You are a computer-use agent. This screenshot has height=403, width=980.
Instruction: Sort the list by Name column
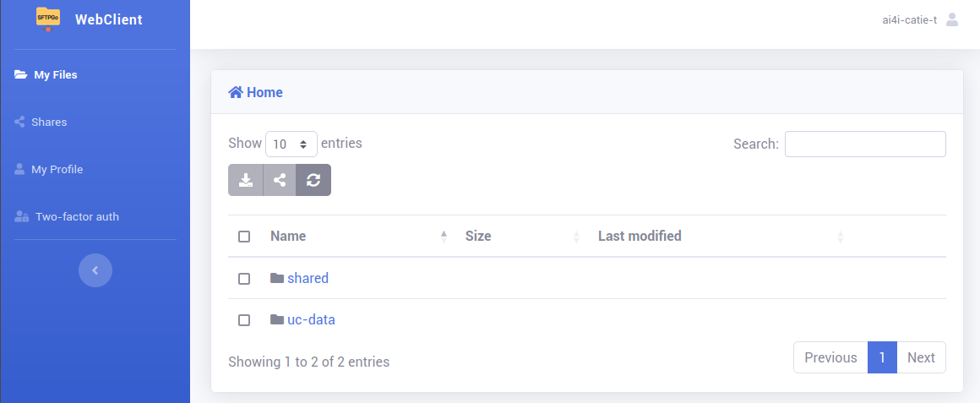(x=288, y=237)
